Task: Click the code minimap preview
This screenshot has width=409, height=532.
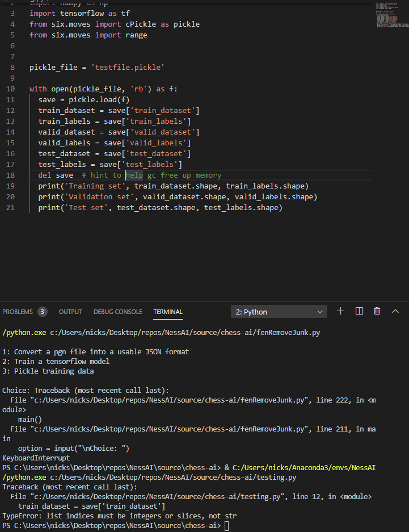Action: coord(392,15)
